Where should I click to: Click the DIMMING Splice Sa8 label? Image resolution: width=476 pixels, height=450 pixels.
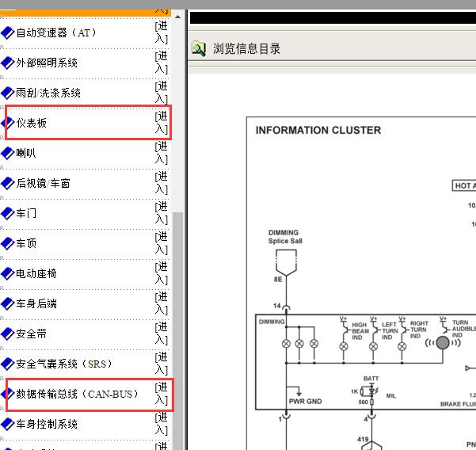[285, 237]
